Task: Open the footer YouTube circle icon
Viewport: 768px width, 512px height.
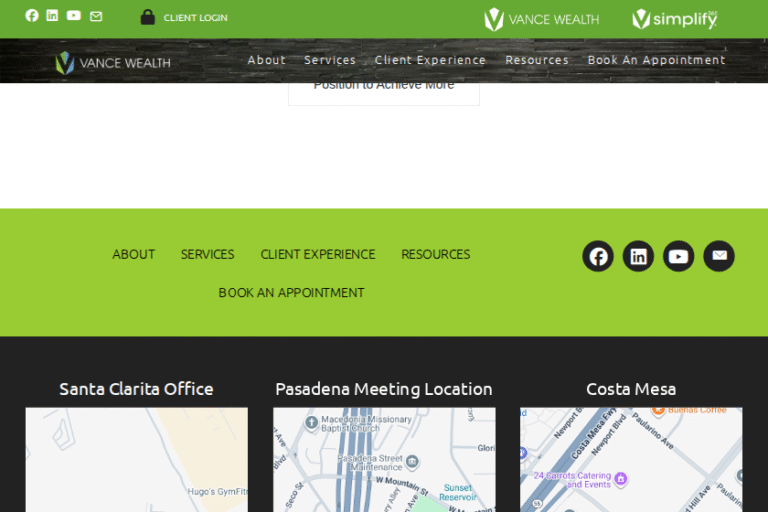Action: 678,256
